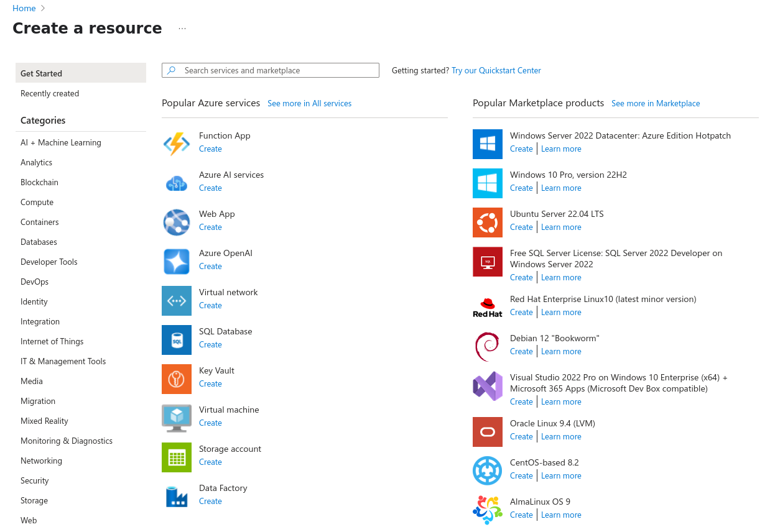Click the Red Hat Enterprise Linux logo

click(x=488, y=308)
